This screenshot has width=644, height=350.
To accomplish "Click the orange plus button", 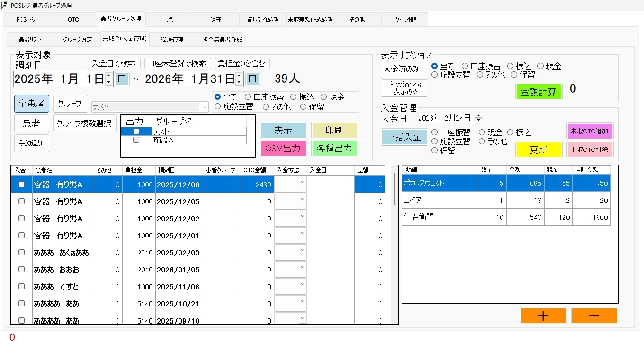I will (x=543, y=316).
